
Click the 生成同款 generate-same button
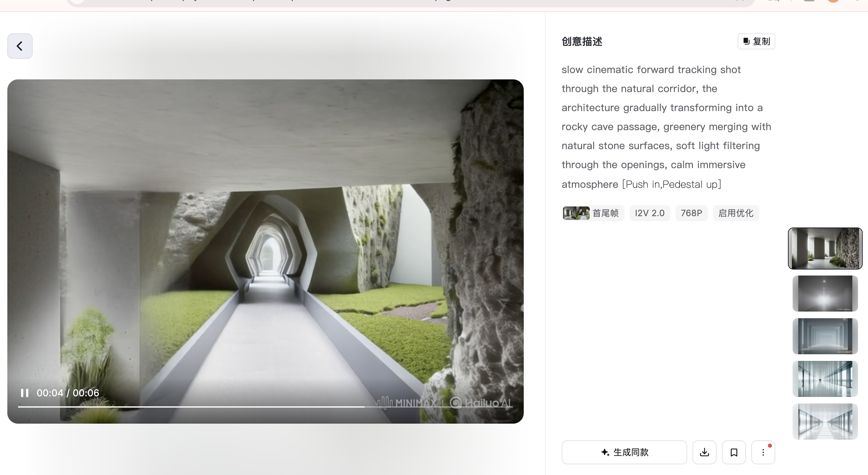[x=624, y=452]
